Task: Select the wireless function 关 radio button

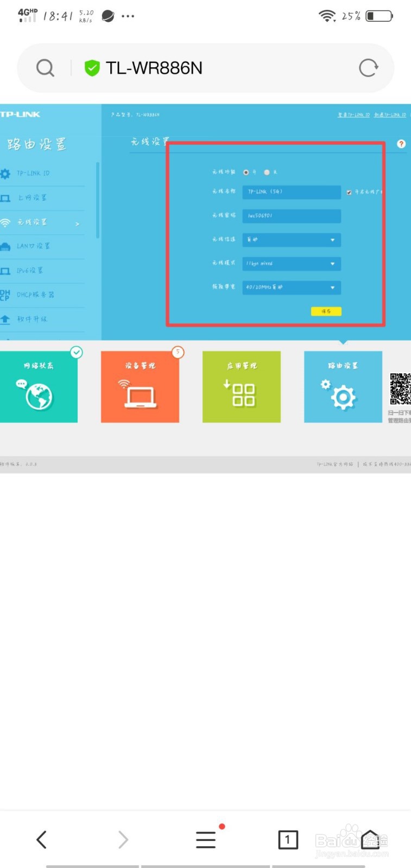Action: (x=267, y=172)
